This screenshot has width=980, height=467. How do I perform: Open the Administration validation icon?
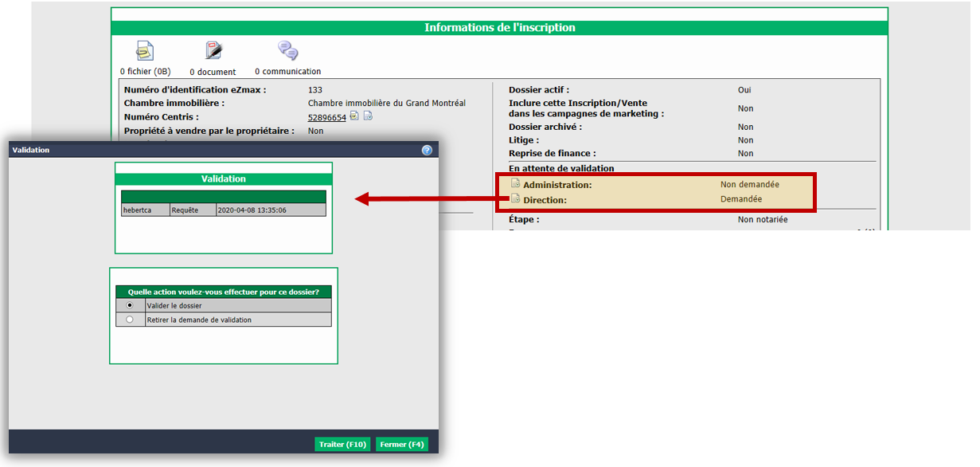[515, 184]
